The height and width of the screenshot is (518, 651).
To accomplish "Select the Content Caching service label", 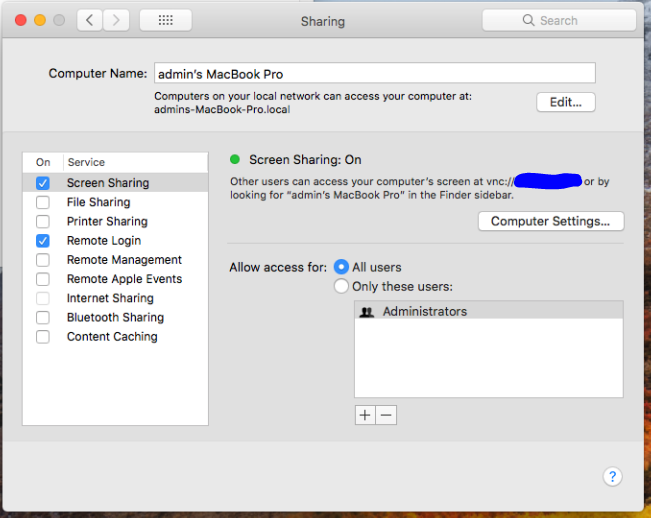I will [112, 337].
